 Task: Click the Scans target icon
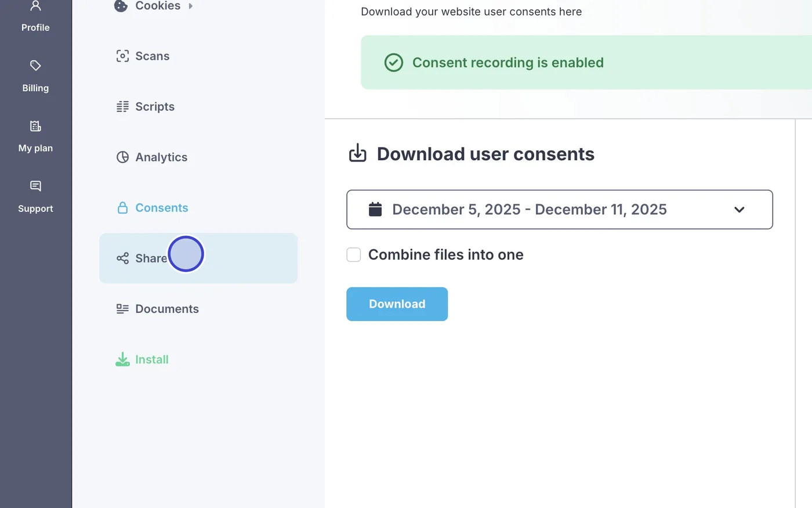click(122, 56)
